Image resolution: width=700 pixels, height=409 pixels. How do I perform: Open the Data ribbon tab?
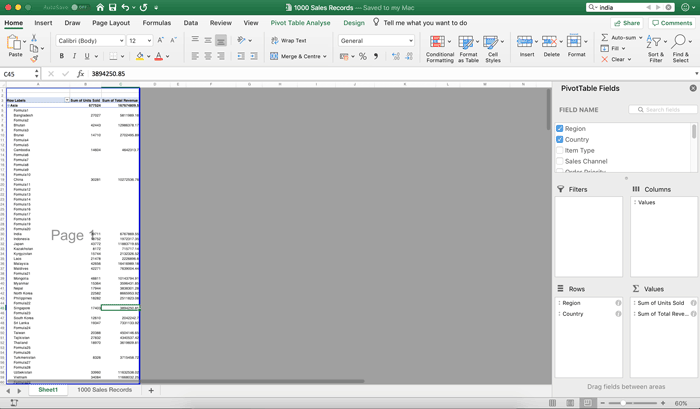coord(191,23)
